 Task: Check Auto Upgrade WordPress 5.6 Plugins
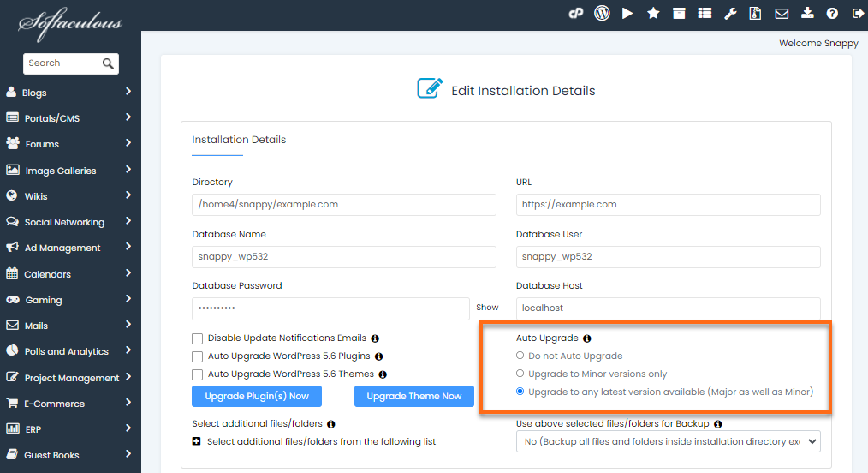(198, 356)
